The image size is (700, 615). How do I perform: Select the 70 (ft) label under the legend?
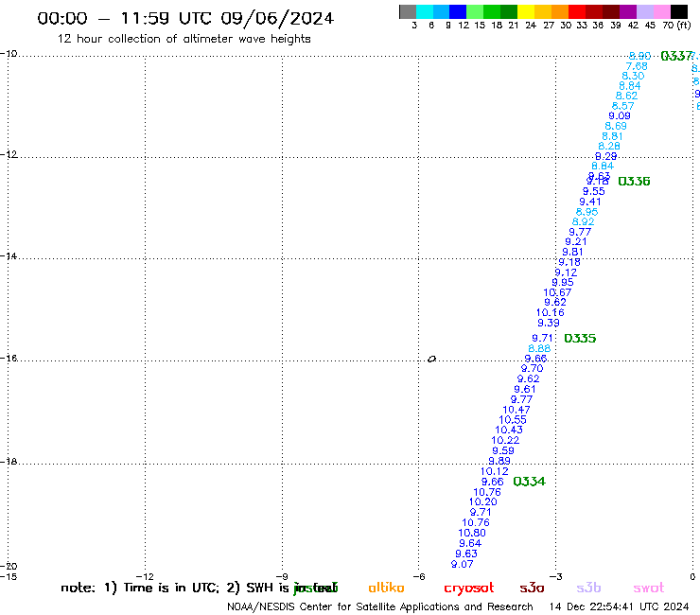click(x=676, y=25)
